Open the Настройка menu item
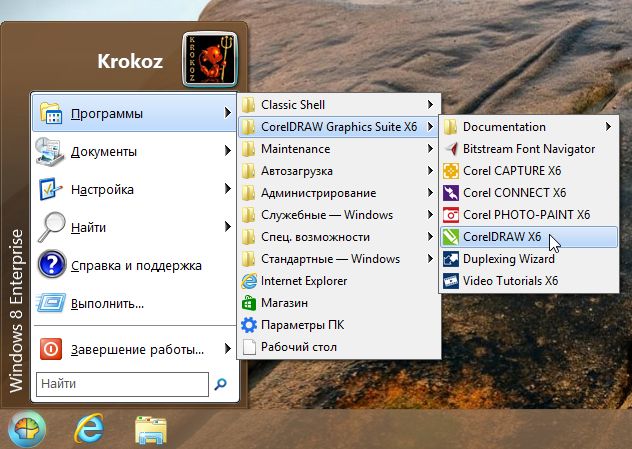 click(x=102, y=190)
